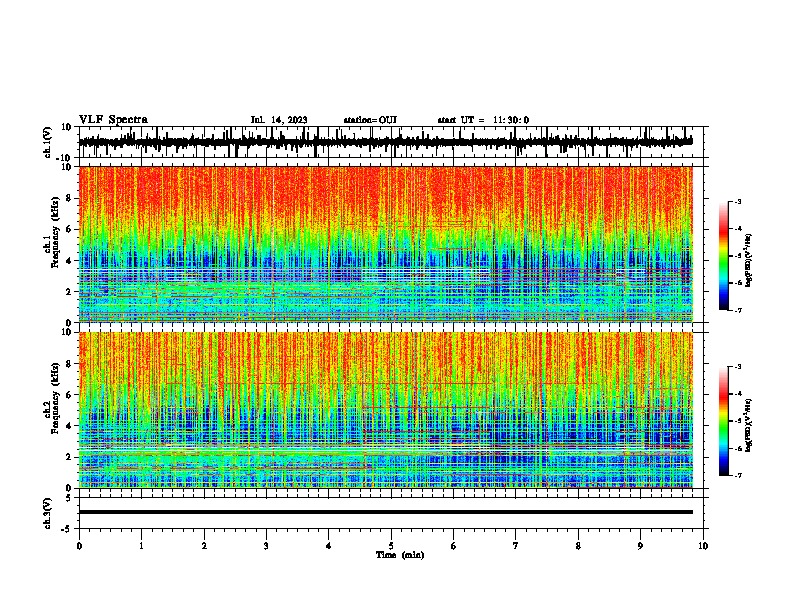Viewport: 792px width, 612px height.
Task: Click the time axis tick label "3"
Action: tap(266, 546)
